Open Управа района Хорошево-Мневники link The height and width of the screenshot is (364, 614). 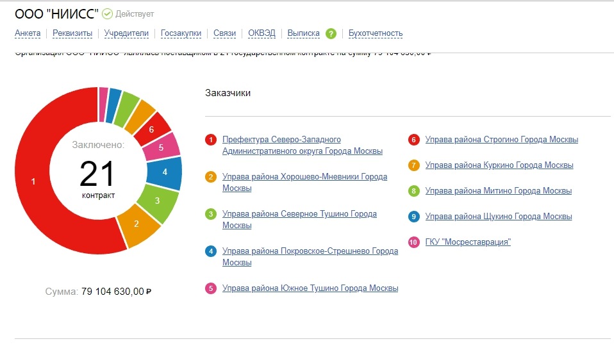(304, 183)
